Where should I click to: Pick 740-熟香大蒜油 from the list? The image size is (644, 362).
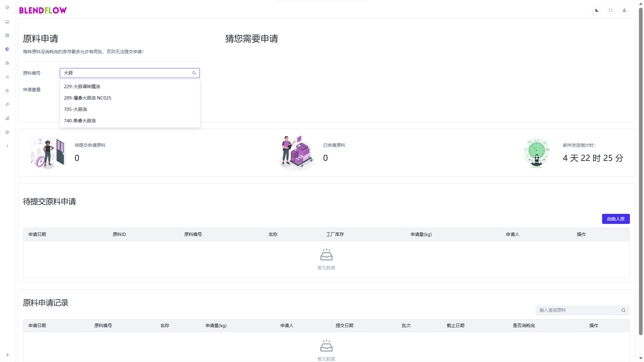80,121
